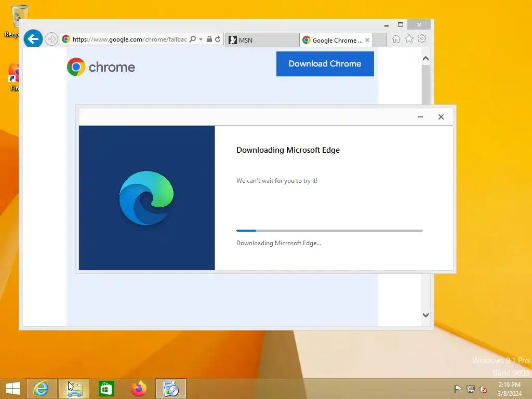Open Internet Explorer from the taskbar
The width and height of the screenshot is (532, 399).
(x=41, y=389)
